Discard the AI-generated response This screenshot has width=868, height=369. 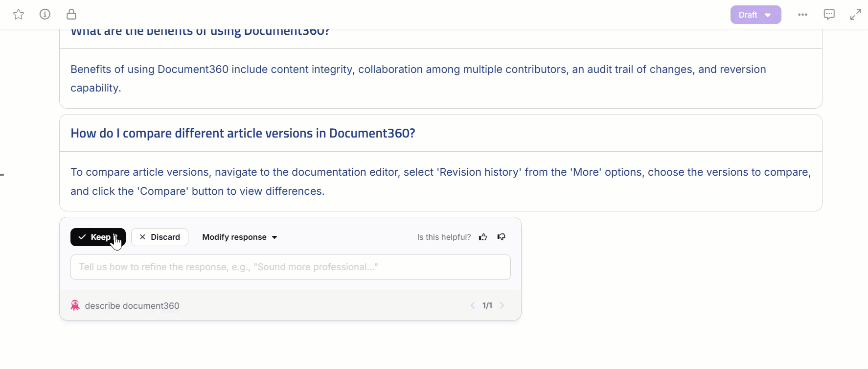[x=160, y=237]
